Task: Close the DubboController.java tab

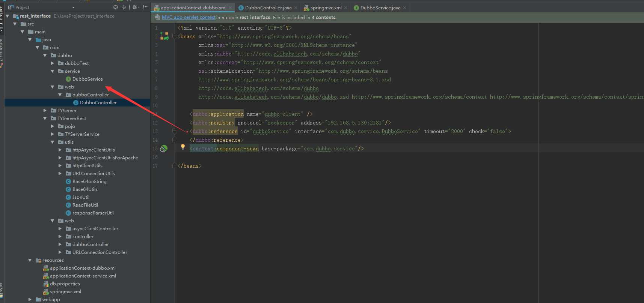Action: 296,8
